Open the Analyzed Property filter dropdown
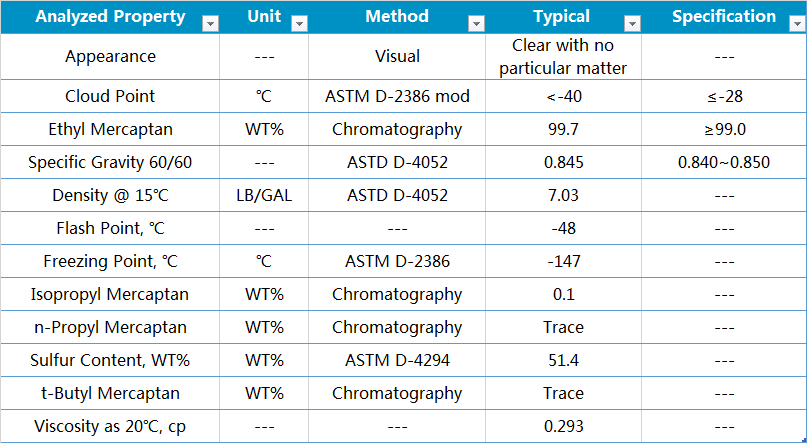Screen dimensions: 807x443 pos(209,24)
